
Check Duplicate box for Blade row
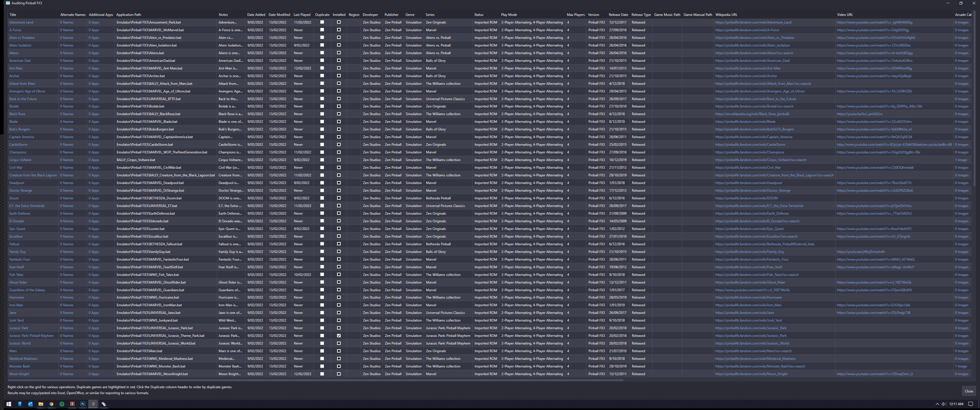(x=322, y=122)
